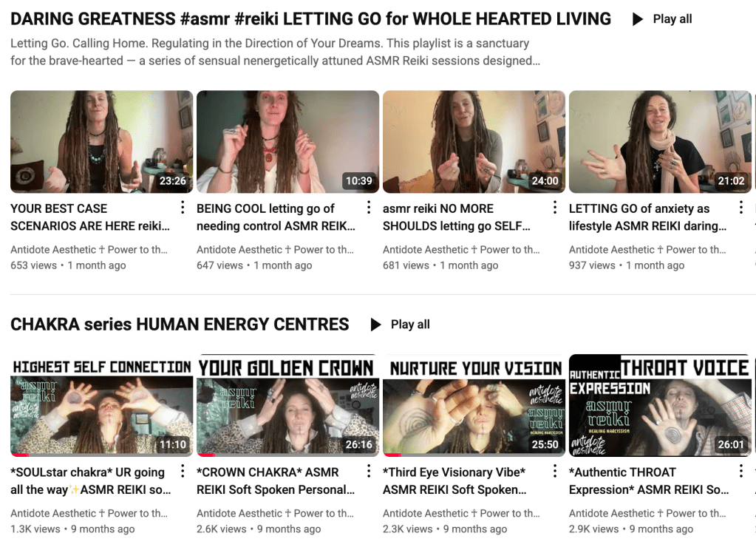Open three-dot menu for LETTING GO of anxiety video
Screen dimensions: 756x550
(x=740, y=208)
